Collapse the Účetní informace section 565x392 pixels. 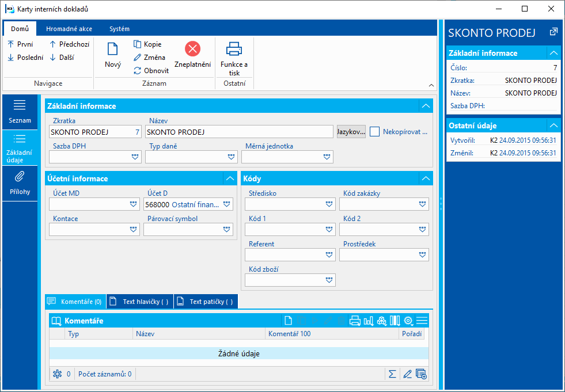(230, 178)
